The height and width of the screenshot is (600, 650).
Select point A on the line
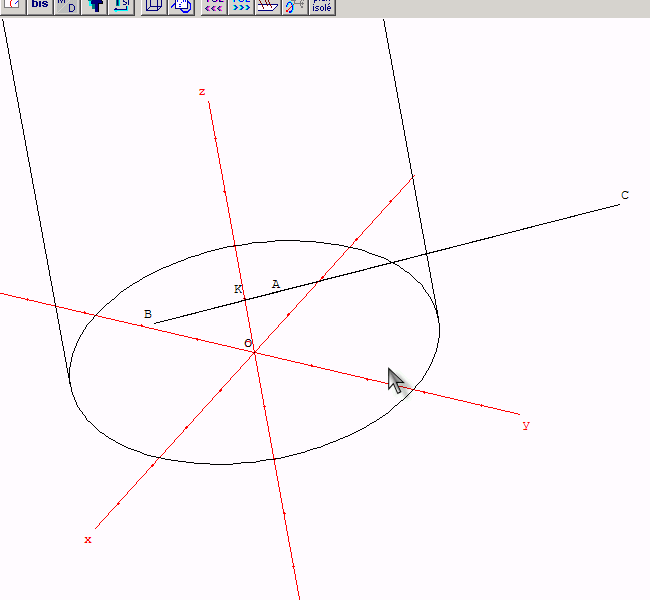276,285
